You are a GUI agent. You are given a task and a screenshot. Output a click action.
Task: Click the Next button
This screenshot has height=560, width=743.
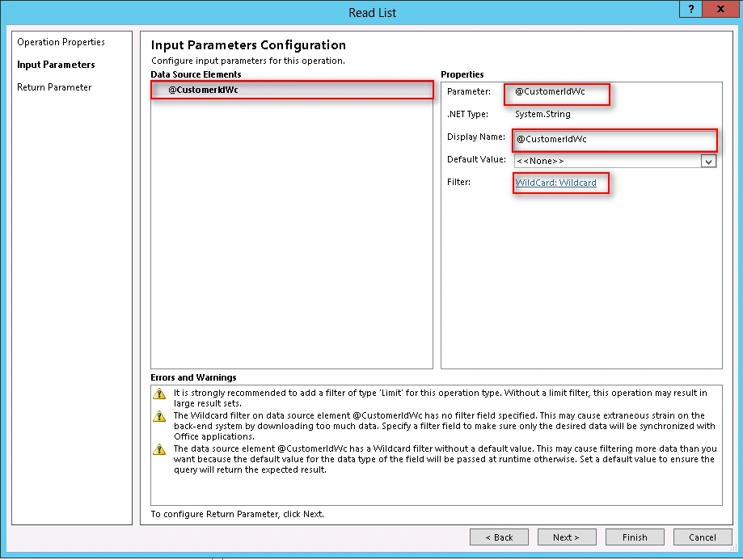click(x=567, y=537)
